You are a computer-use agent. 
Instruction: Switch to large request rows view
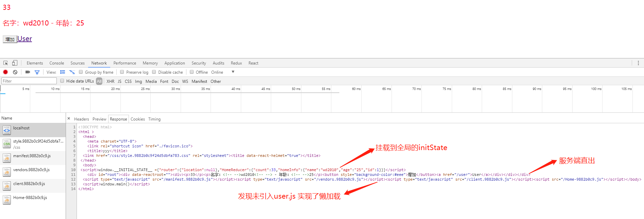point(63,72)
